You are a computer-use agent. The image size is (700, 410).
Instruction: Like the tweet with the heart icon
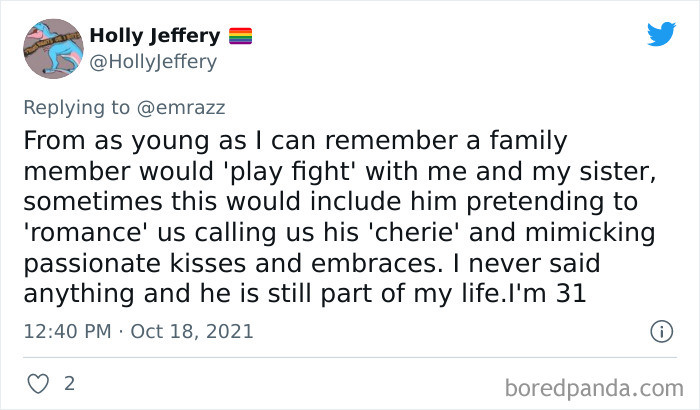(x=38, y=383)
